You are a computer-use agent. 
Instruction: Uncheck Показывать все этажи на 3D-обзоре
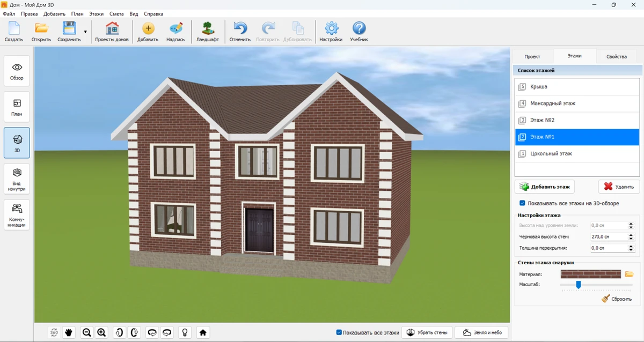coord(522,203)
